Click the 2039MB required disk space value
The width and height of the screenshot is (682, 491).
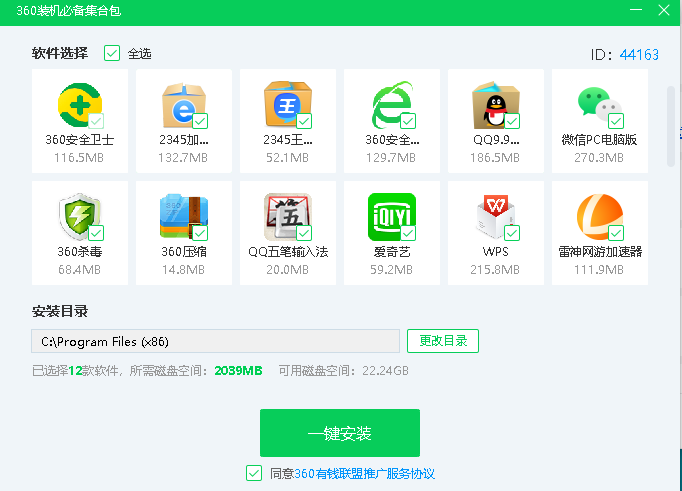coord(238,371)
